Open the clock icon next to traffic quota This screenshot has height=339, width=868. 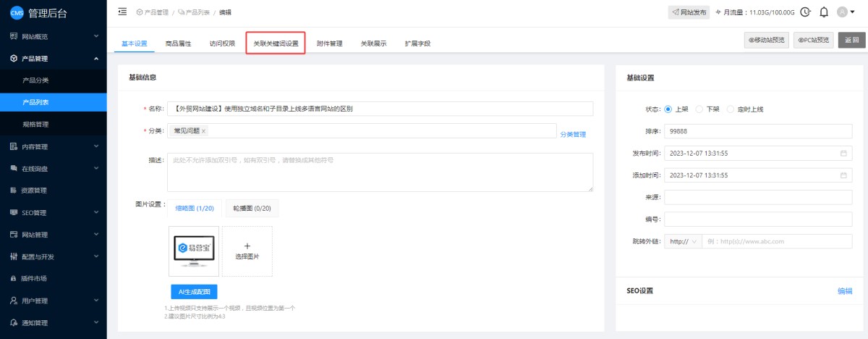coord(805,12)
